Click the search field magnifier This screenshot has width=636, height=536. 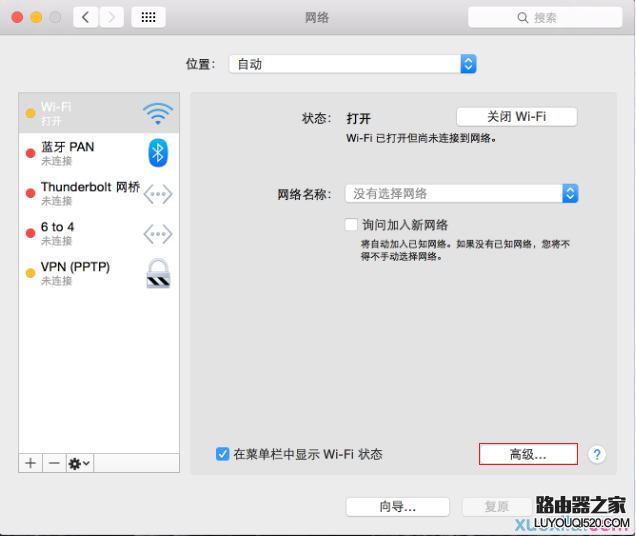point(522,18)
